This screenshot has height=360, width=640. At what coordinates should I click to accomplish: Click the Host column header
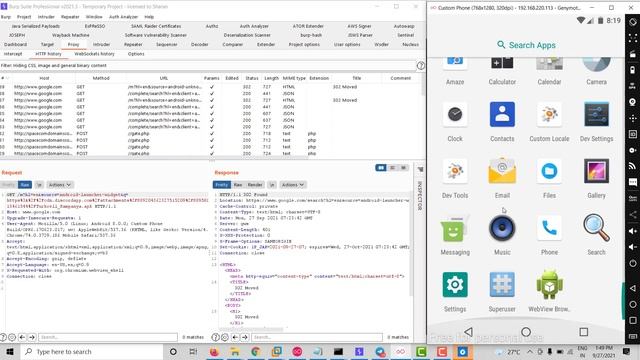[x=44, y=78]
